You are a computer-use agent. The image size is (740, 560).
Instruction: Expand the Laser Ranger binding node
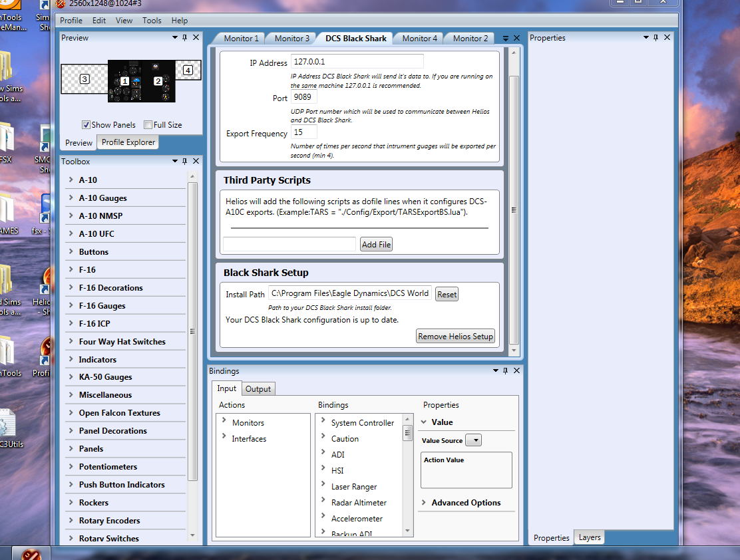[x=323, y=484]
